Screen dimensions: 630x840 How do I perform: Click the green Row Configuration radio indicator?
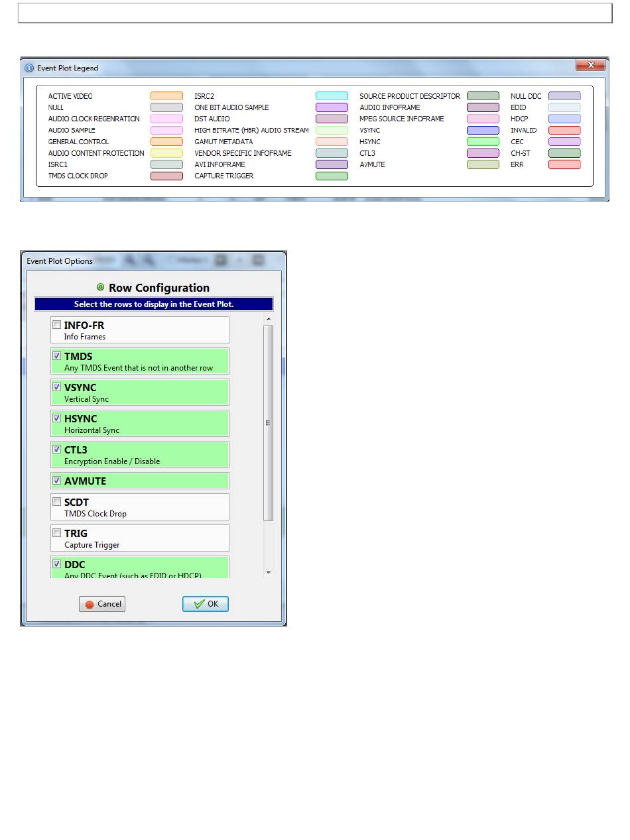101,287
